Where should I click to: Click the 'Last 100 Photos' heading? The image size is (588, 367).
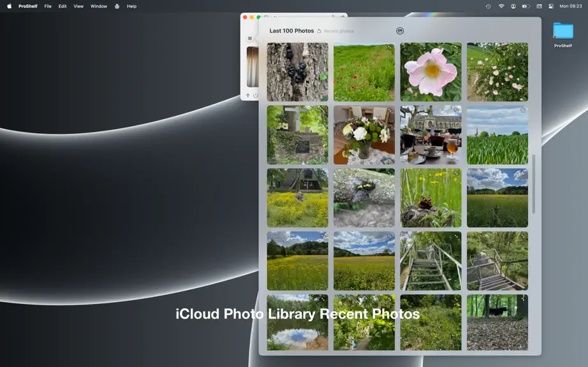point(291,31)
